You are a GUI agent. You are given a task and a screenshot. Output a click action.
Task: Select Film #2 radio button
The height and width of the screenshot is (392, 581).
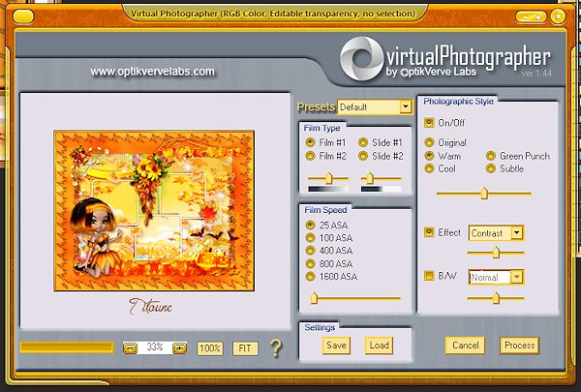310,156
